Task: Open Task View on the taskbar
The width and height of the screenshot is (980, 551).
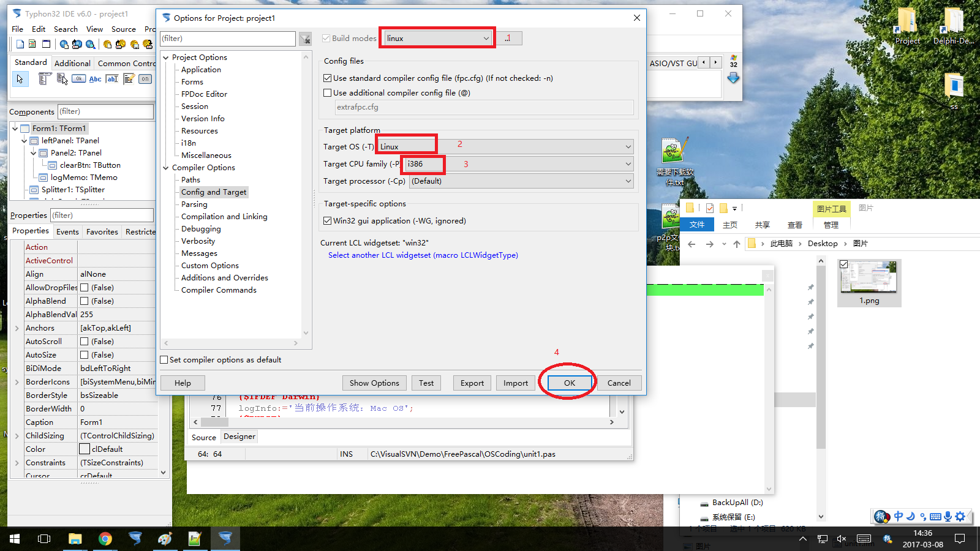Action: click(44, 539)
